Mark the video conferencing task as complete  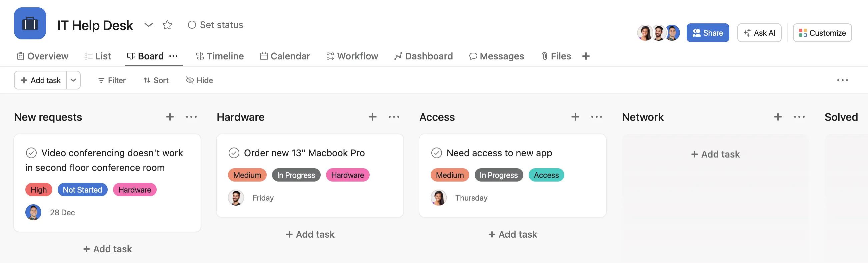(x=31, y=153)
